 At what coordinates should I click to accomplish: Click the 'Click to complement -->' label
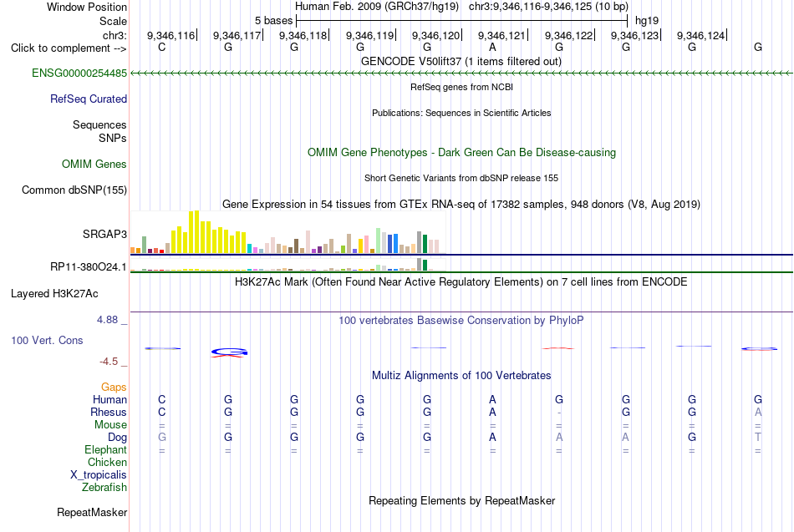point(69,48)
